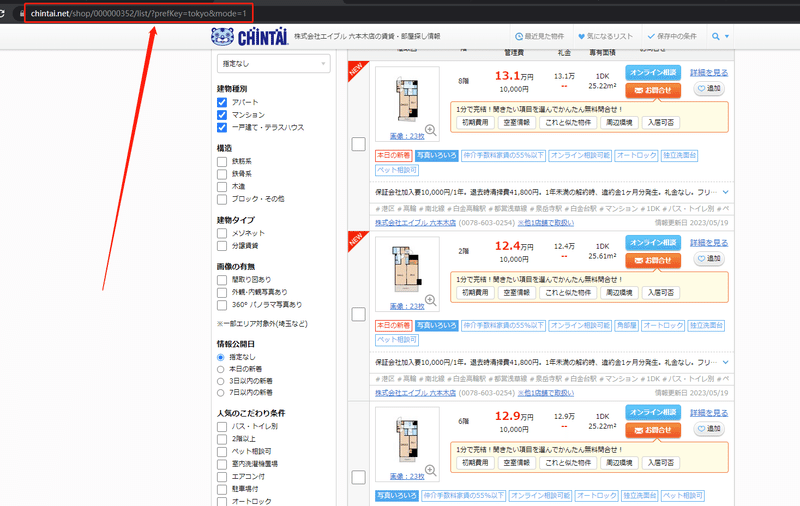Open the 指定なし dropdown in the filter sidebar
The image size is (800, 506).
[x=273, y=64]
